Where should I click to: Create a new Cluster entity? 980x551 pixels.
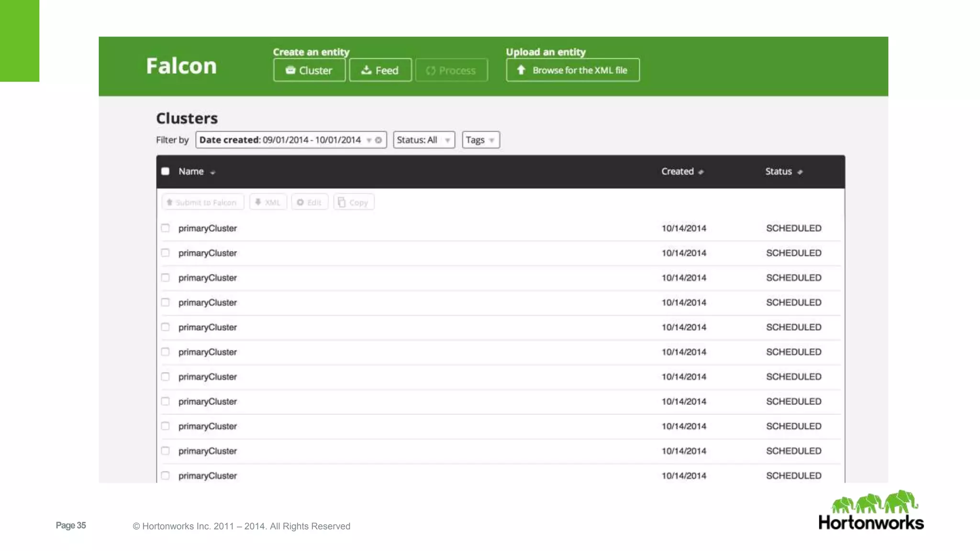[x=309, y=70]
